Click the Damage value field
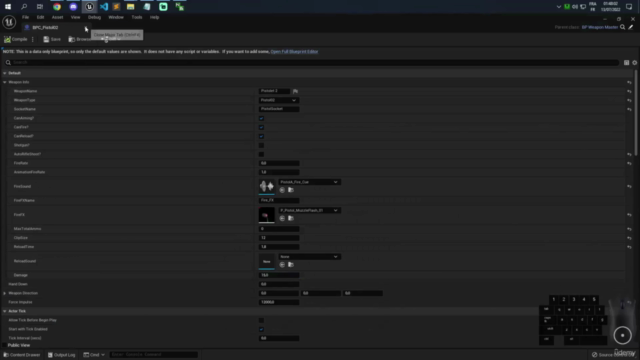 pos(279,275)
